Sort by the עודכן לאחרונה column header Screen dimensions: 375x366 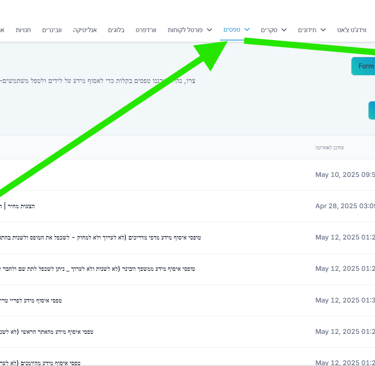pos(329,148)
